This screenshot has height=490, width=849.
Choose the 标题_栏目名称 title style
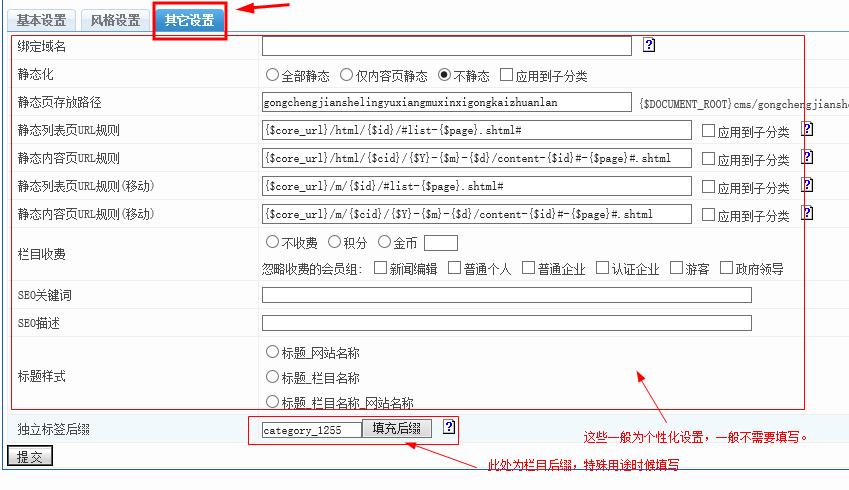pyautogui.click(x=273, y=377)
